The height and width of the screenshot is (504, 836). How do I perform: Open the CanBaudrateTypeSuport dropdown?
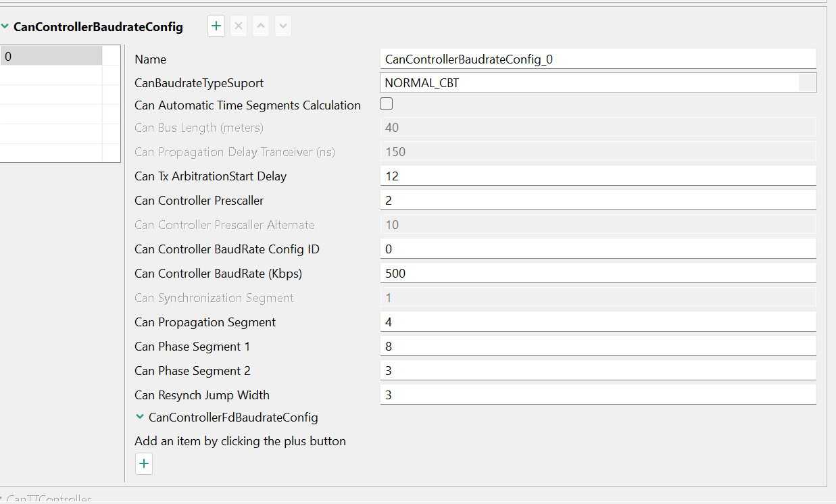(807, 83)
